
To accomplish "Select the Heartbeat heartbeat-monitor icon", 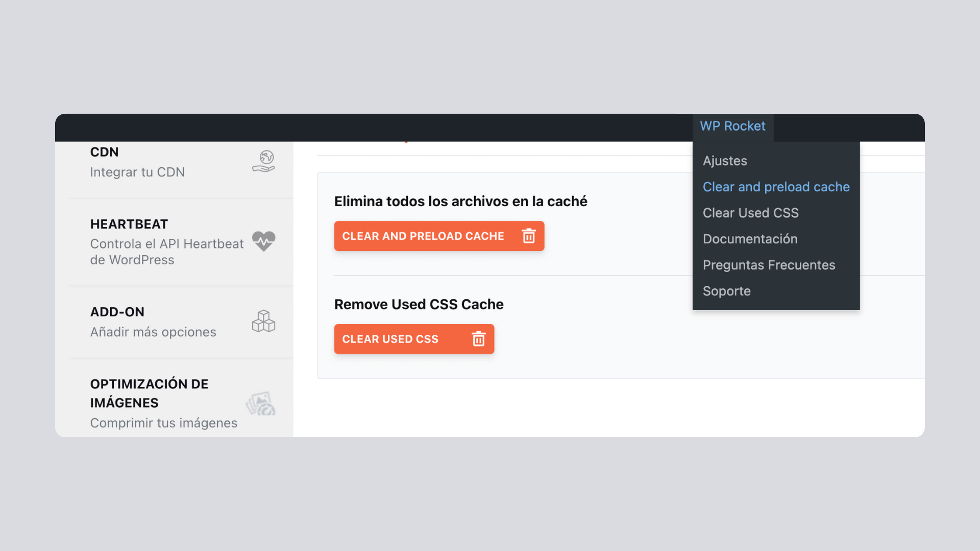I will tap(264, 242).
